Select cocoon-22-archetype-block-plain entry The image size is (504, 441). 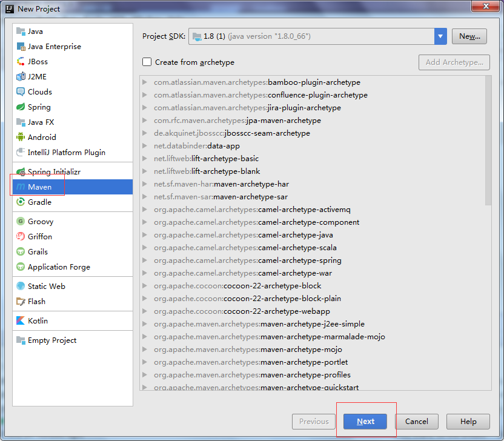[x=247, y=298]
